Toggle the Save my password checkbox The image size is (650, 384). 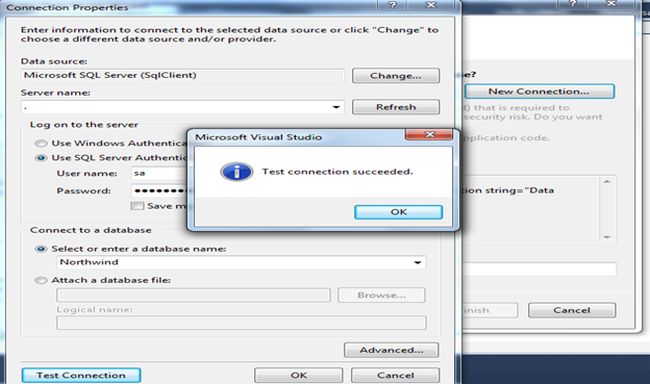[137, 206]
